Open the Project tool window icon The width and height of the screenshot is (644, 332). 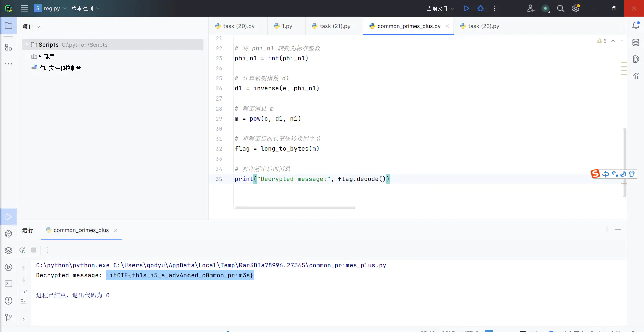(8, 26)
